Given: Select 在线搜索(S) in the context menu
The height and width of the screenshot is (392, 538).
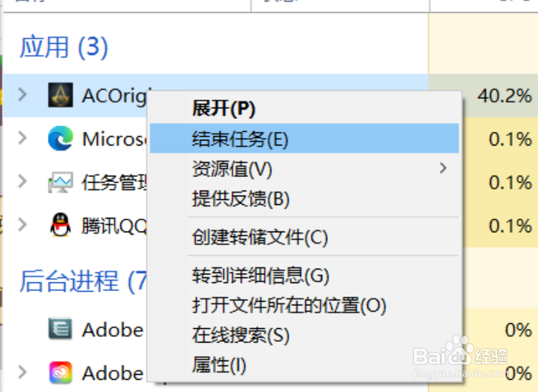Looking at the screenshot, I should coord(240,335).
